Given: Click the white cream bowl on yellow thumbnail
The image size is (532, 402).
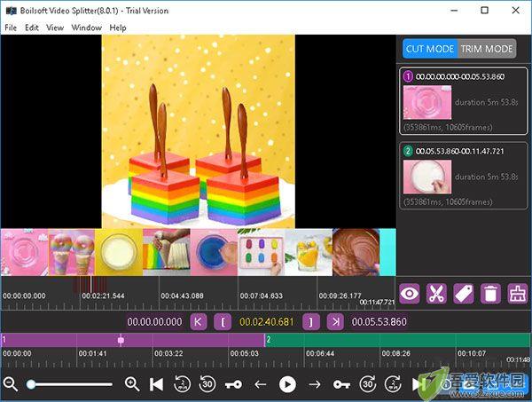Looking at the screenshot, I should pos(119,252).
